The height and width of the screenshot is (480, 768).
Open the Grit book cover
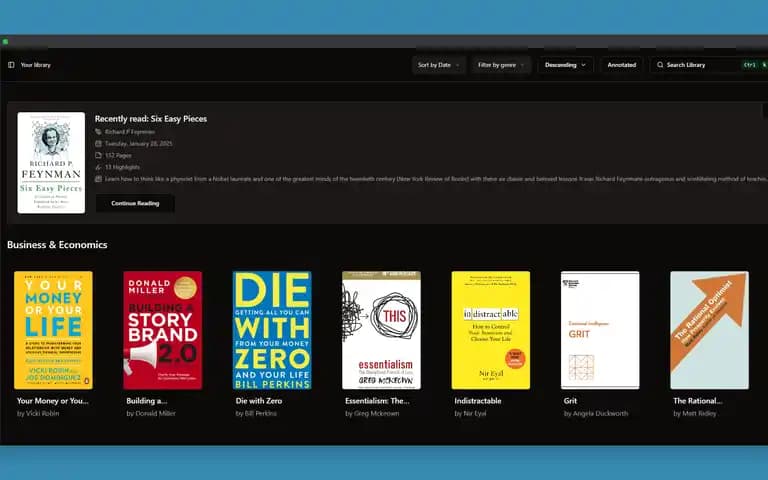[x=600, y=330]
